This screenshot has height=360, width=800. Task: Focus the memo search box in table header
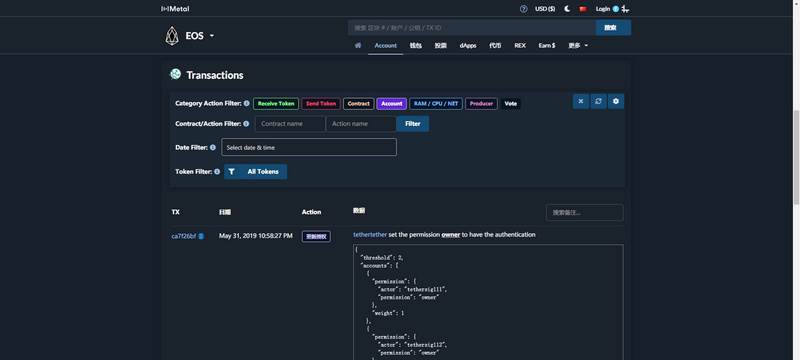(x=585, y=213)
